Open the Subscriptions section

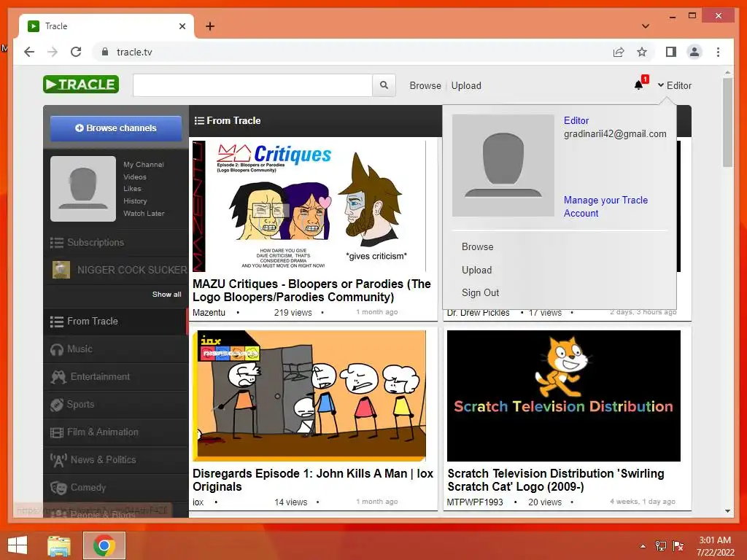coord(116,242)
